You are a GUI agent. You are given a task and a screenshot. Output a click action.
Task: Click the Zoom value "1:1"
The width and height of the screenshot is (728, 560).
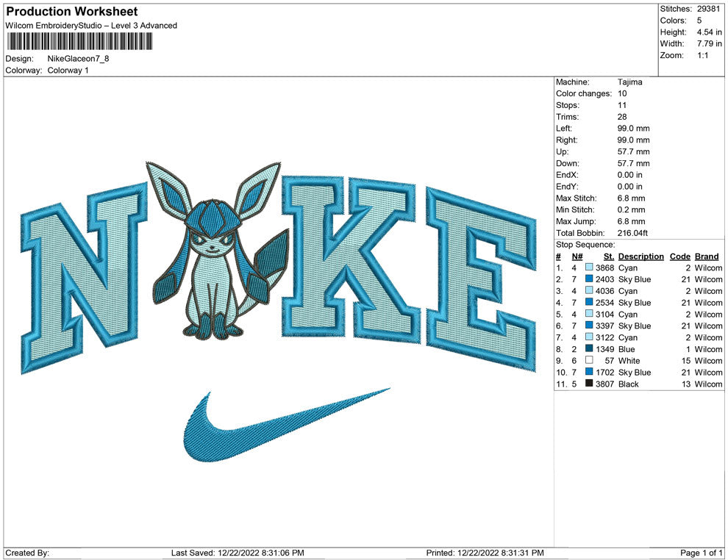click(x=702, y=55)
